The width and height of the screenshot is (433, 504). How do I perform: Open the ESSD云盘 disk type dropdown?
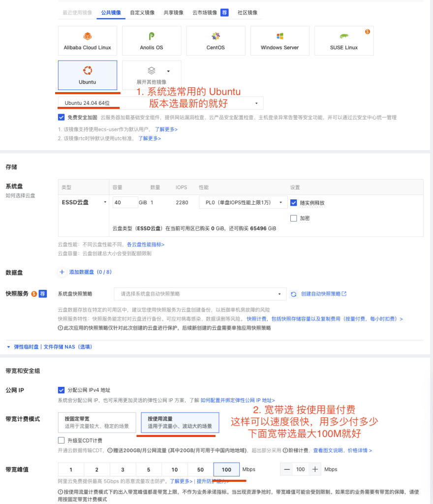84,202
